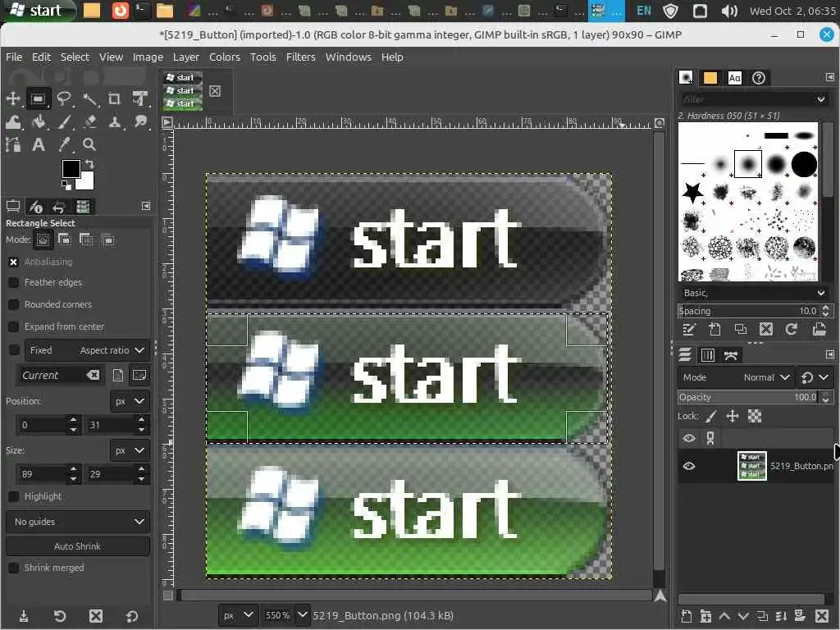
Task: Open the Basic brush tag dropdown
Action: click(x=753, y=293)
